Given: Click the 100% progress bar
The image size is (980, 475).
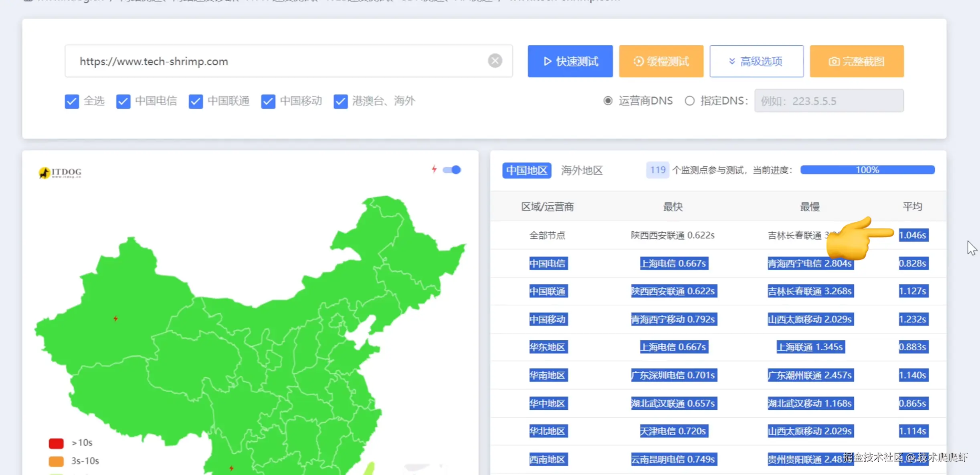Looking at the screenshot, I should [867, 170].
